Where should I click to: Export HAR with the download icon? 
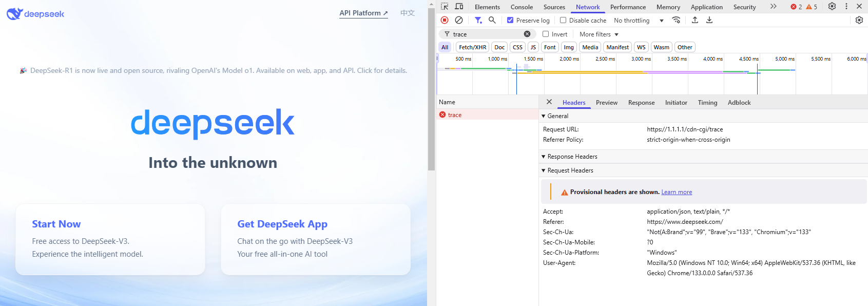pyautogui.click(x=709, y=20)
